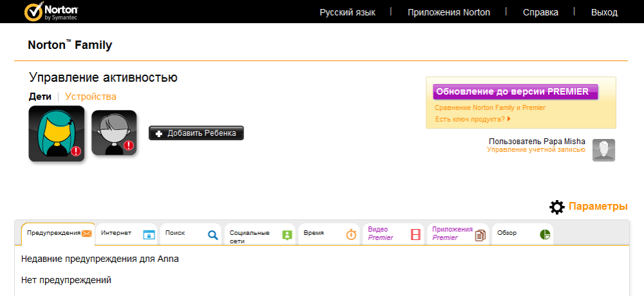Open Параметры settings link
Image resolution: width=644 pixels, height=296 pixels.
[x=598, y=207]
